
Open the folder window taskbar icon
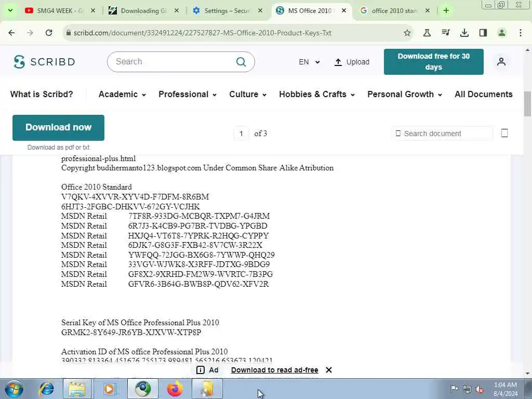pos(207,389)
